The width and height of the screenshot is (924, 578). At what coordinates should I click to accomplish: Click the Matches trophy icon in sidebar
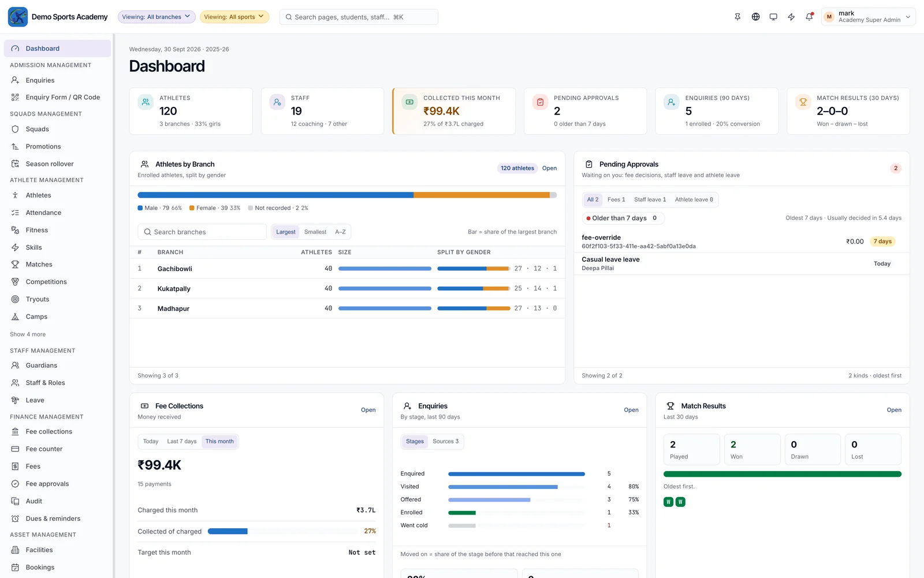(x=15, y=264)
